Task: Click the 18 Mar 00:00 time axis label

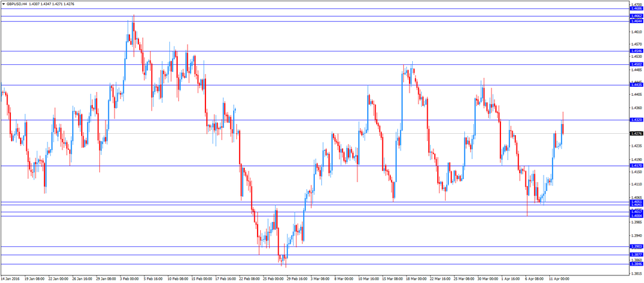Action: tap(415, 278)
